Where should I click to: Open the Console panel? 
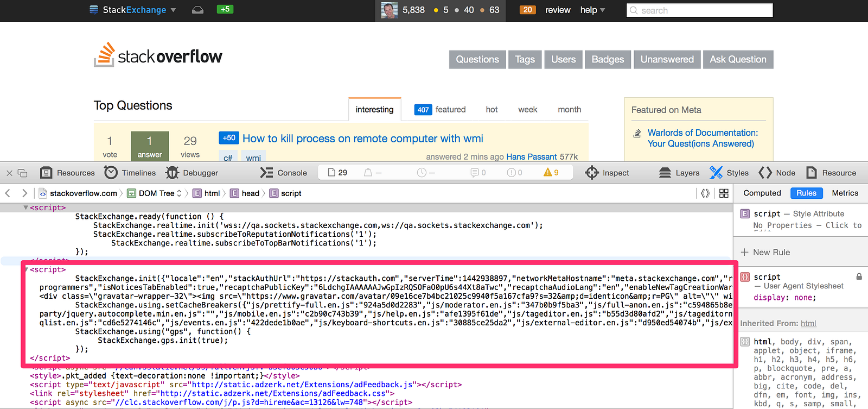283,173
